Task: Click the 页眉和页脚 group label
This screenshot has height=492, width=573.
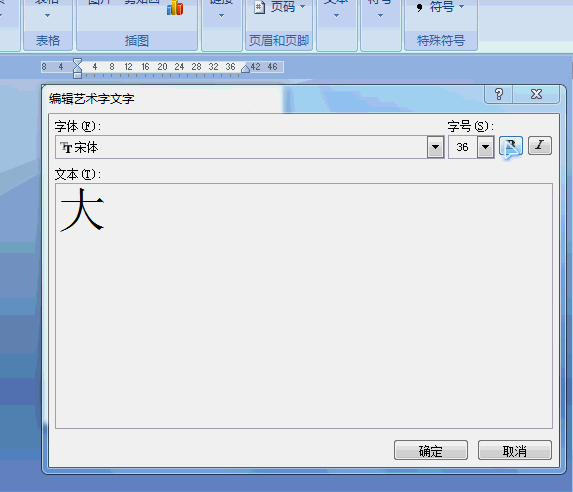Action: pos(279,40)
